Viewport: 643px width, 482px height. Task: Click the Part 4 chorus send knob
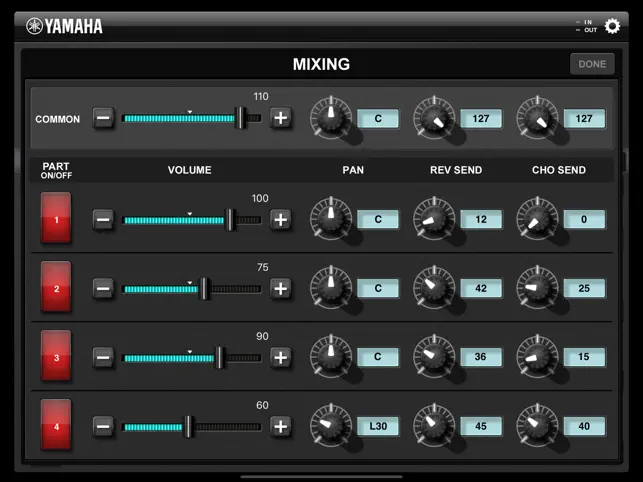536,426
